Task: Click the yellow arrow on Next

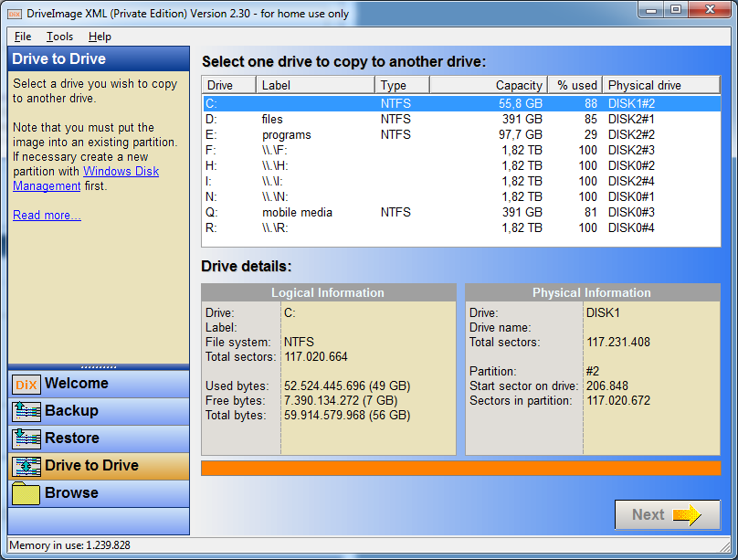Action: click(687, 515)
